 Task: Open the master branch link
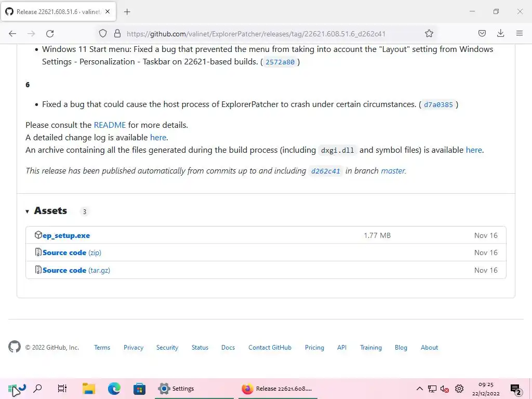point(393,170)
